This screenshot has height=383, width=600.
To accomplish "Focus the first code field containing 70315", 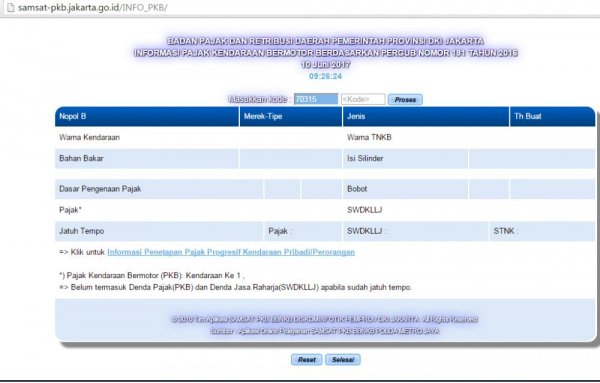I will click(316, 99).
